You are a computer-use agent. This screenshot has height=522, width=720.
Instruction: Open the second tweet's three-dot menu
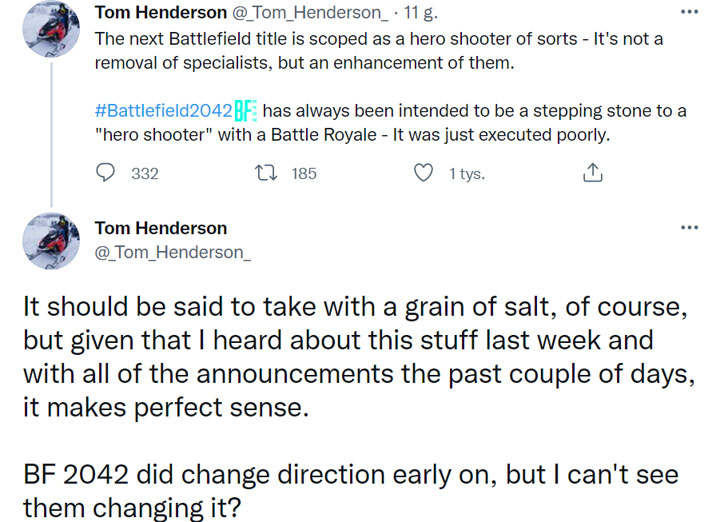pyautogui.click(x=688, y=228)
